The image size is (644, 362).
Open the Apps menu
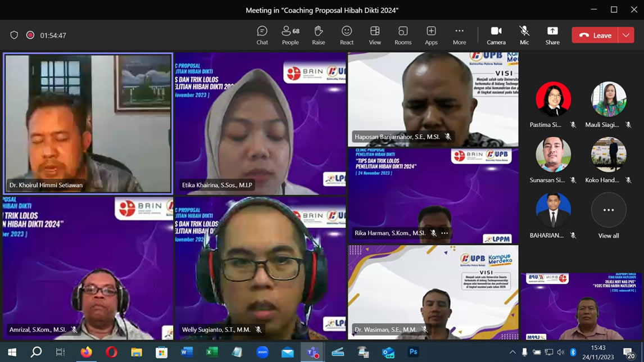[431, 35]
